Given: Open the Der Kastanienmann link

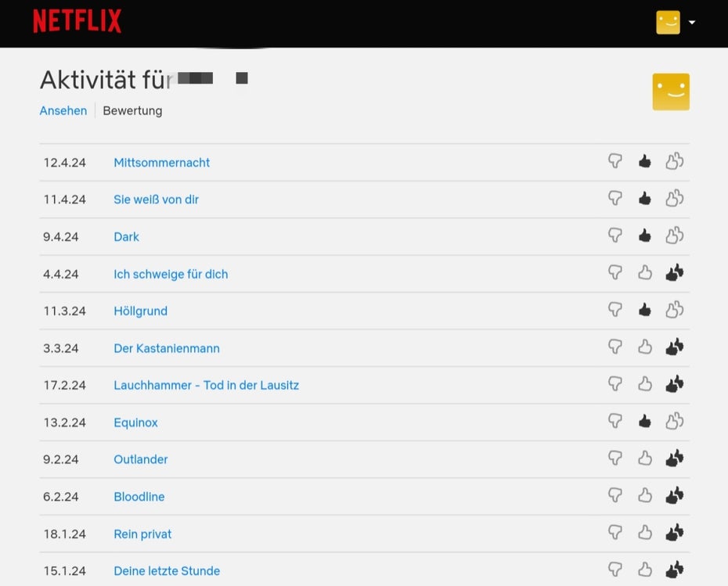Looking at the screenshot, I should click(167, 348).
